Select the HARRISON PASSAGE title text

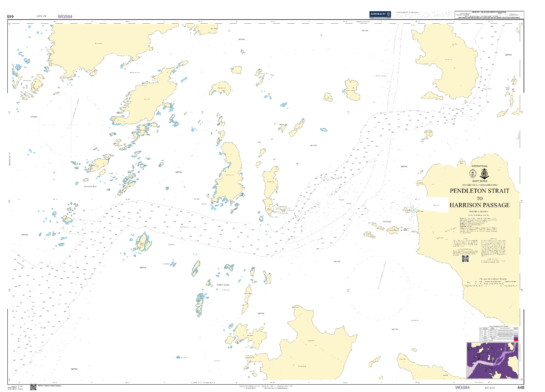click(x=479, y=205)
